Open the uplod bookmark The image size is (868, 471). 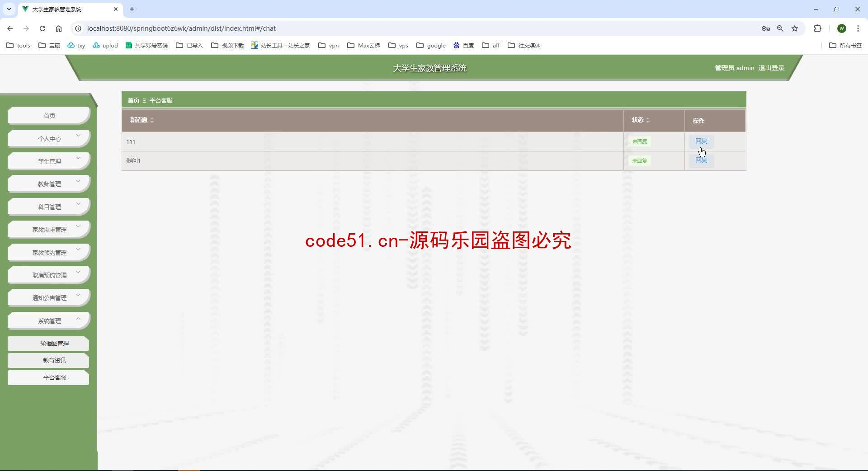pos(105,45)
